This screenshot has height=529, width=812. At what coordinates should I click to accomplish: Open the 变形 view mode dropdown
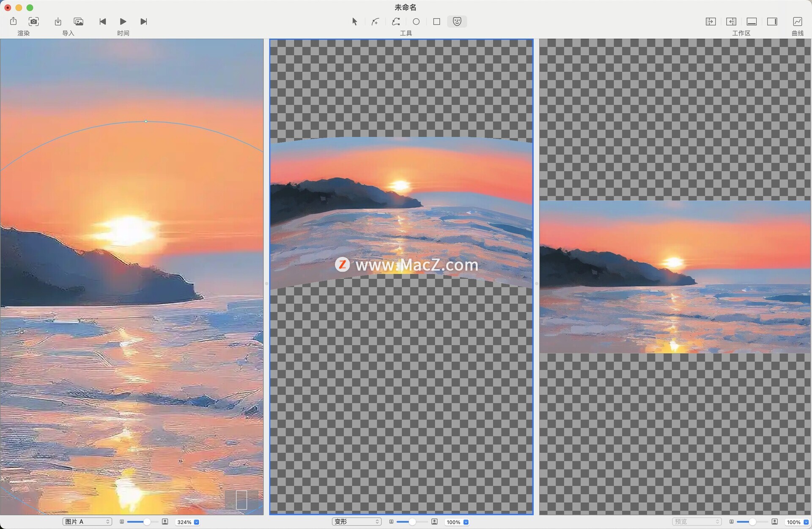[x=357, y=522]
